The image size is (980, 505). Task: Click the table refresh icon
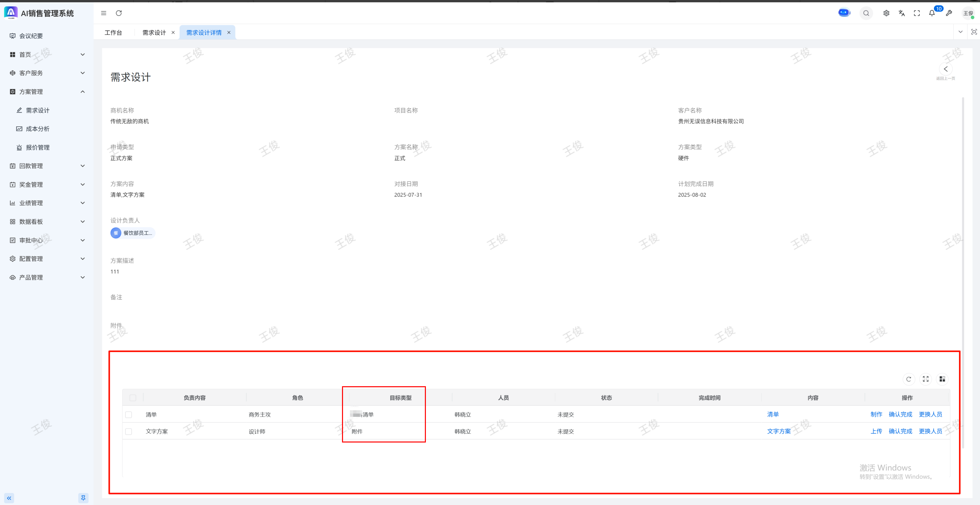(909, 379)
